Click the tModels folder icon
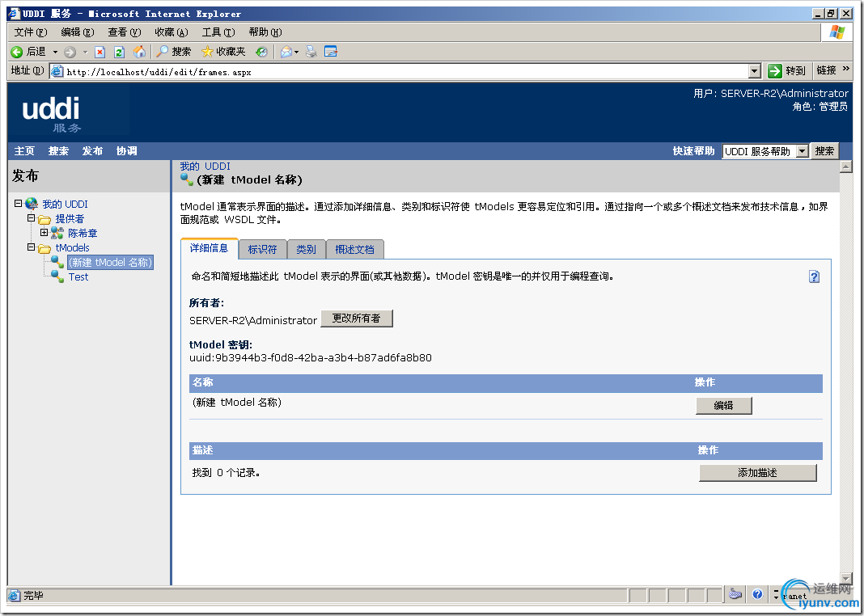Viewport: 864px width, 616px height. pos(44,248)
